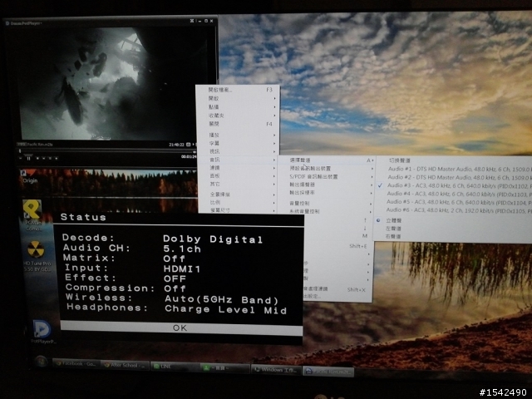Open the Origin desktop shortcut
The width and height of the screenshot is (532, 399).
(30, 176)
